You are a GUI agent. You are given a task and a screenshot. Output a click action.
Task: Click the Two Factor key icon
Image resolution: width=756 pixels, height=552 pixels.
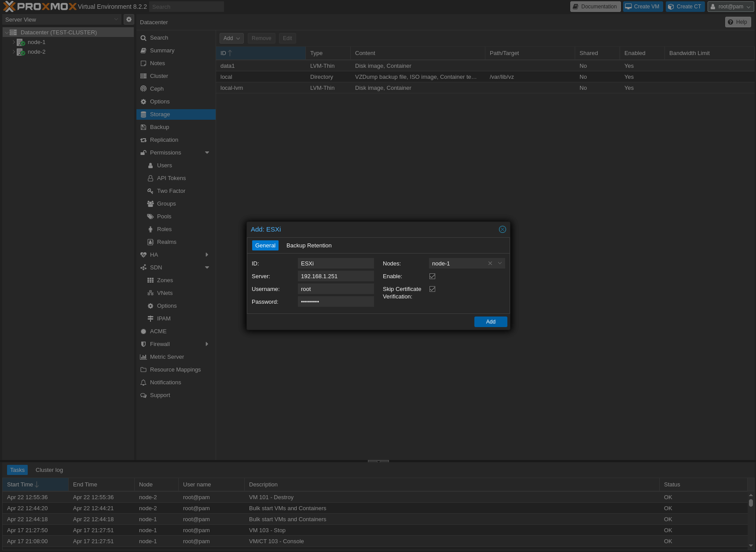click(150, 191)
